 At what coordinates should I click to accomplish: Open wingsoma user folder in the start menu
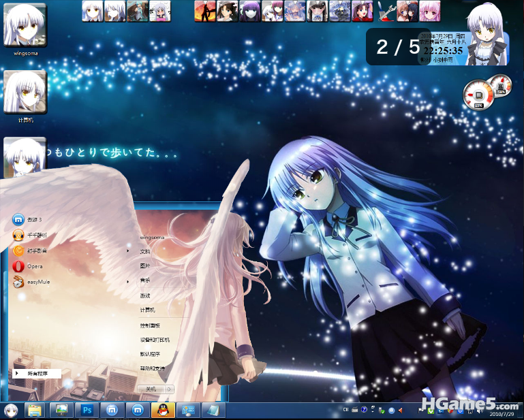point(152,238)
